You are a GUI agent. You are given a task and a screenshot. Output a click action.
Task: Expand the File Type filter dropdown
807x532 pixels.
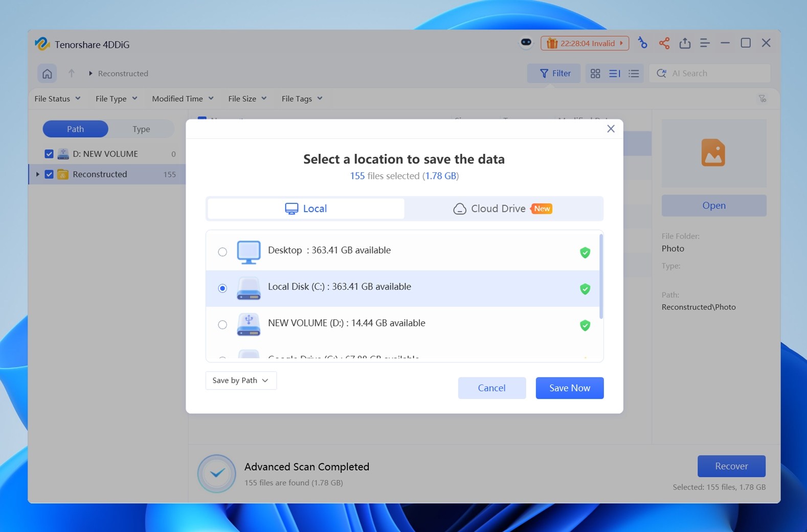(116, 99)
